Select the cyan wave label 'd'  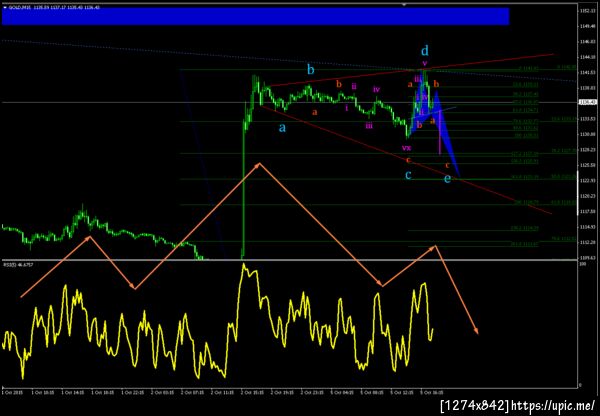coord(425,50)
